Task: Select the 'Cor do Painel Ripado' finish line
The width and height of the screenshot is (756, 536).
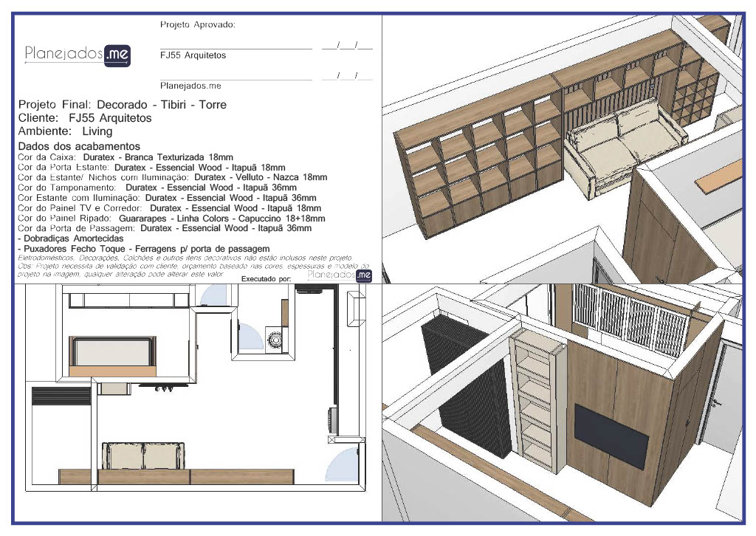Action: 171,219
